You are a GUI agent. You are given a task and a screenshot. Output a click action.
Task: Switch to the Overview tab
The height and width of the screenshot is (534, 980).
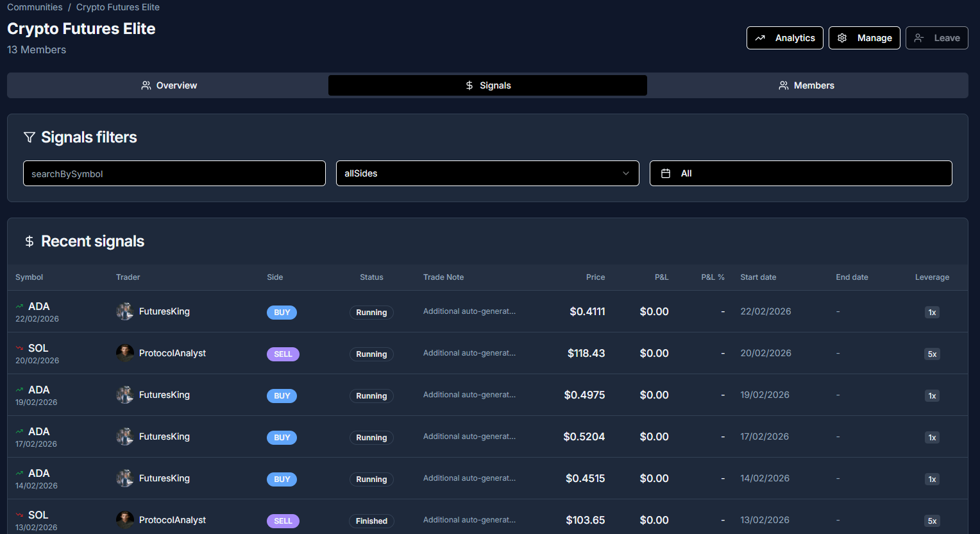169,85
